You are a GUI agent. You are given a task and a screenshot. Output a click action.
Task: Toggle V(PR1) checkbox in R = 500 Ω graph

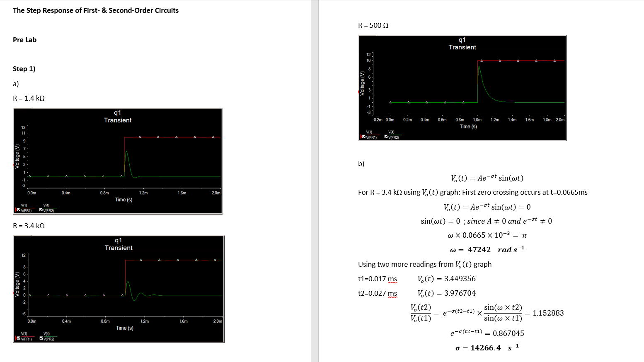click(364, 137)
